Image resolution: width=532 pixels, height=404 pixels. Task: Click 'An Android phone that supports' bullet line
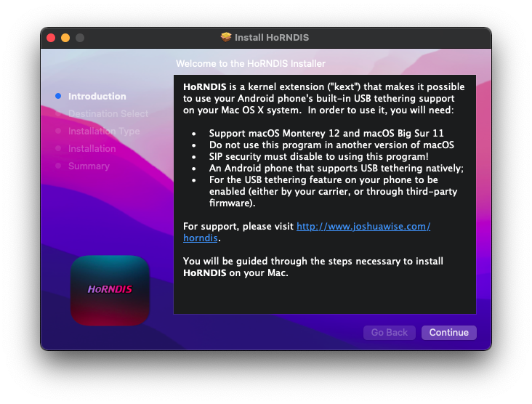pos(336,169)
